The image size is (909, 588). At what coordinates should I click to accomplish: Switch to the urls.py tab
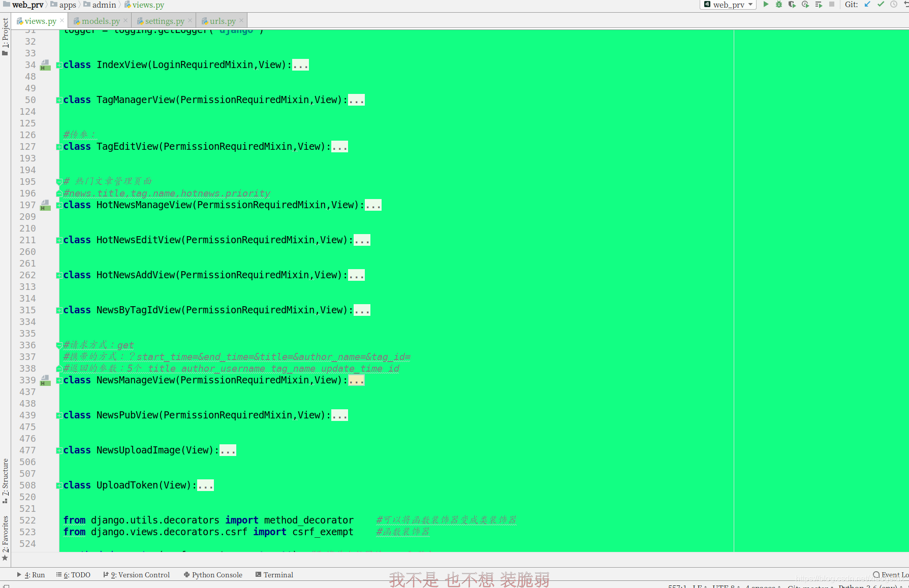pos(222,21)
